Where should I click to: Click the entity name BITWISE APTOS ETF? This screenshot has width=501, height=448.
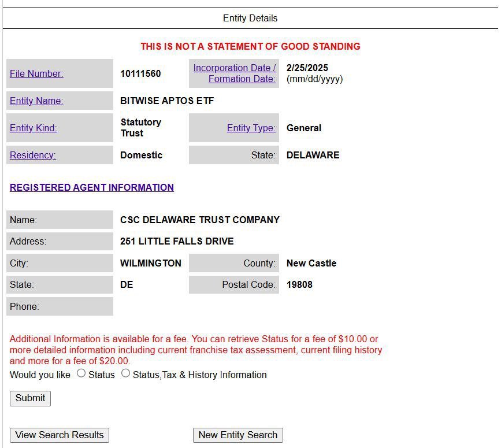(167, 101)
